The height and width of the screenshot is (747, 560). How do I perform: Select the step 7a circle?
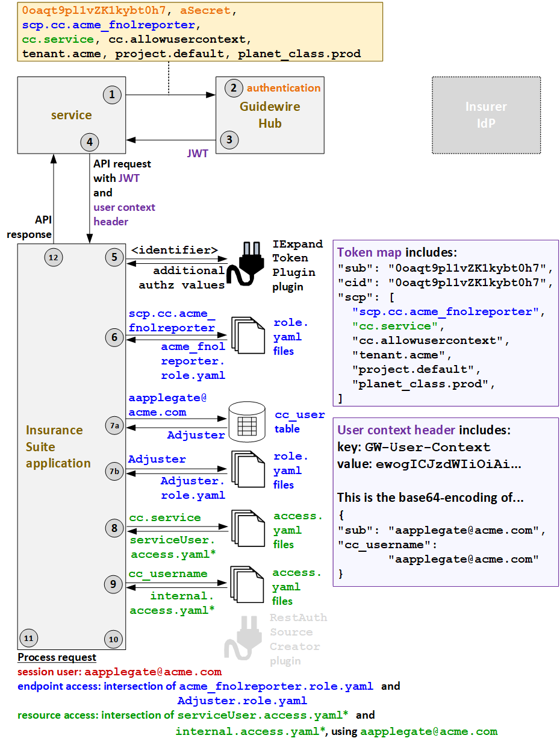pyautogui.click(x=114, y=425)
